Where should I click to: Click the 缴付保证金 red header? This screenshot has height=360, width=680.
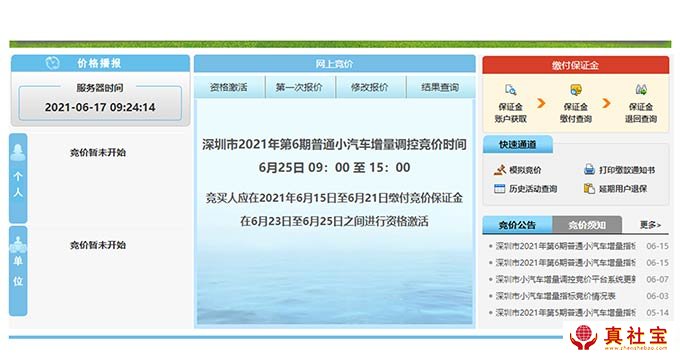pyautogui.click(x=575, y=65)
